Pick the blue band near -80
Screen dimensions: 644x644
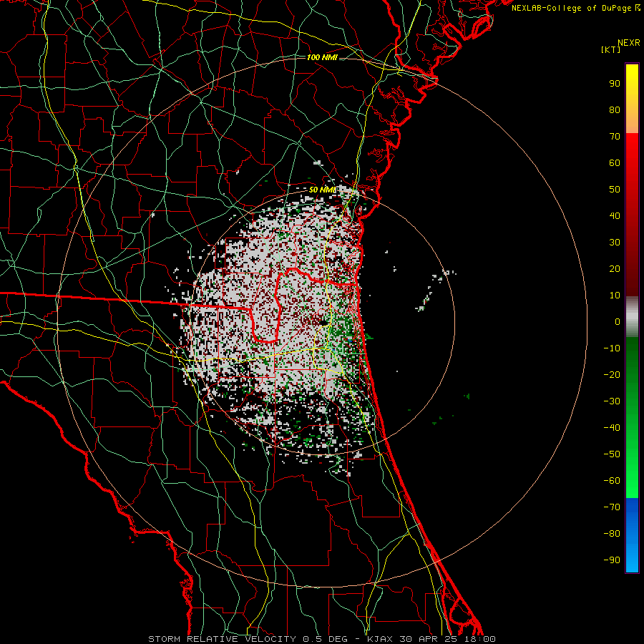click(632, 534)
